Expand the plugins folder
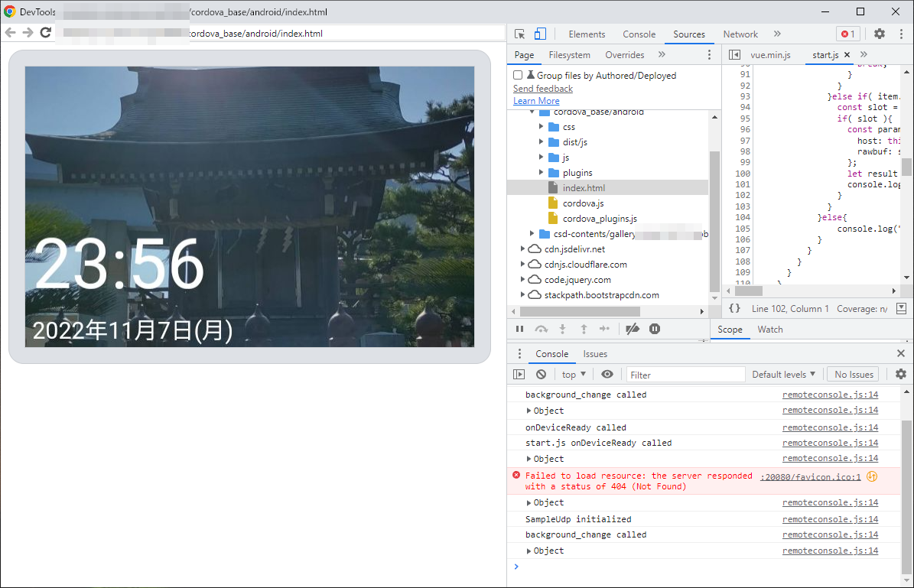914x588 pixels. pyautogui.click(x=541, y=172)
